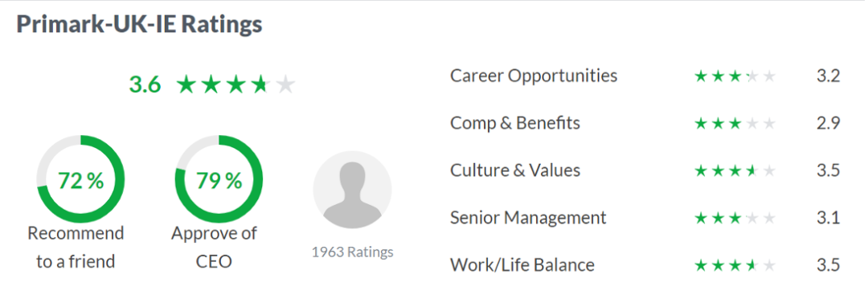Click the Approve of CEO caption
Image resolution: width=868 pixels, height=299 pixels.
tap(214, 247)
